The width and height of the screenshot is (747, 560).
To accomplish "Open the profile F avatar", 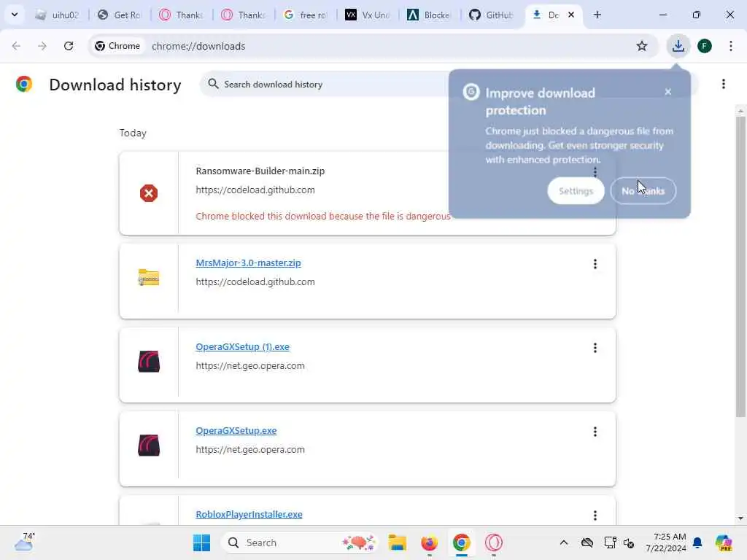I will tap(705, 46).
